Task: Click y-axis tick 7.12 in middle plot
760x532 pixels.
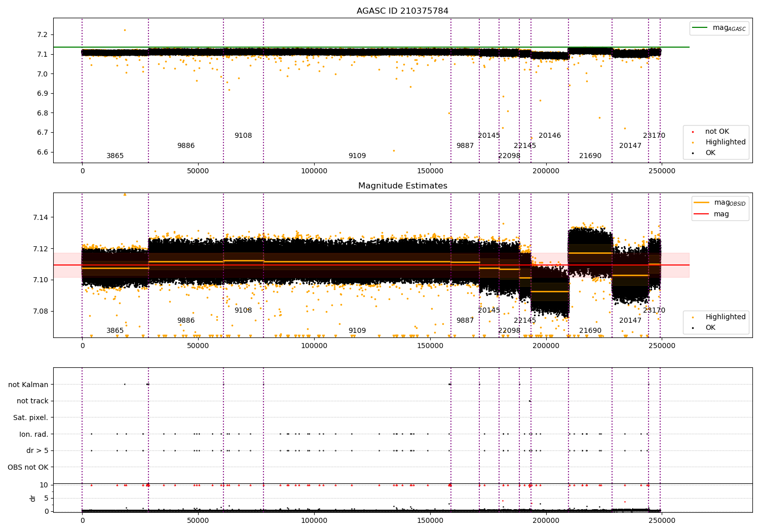Action: tap(41, 249)
